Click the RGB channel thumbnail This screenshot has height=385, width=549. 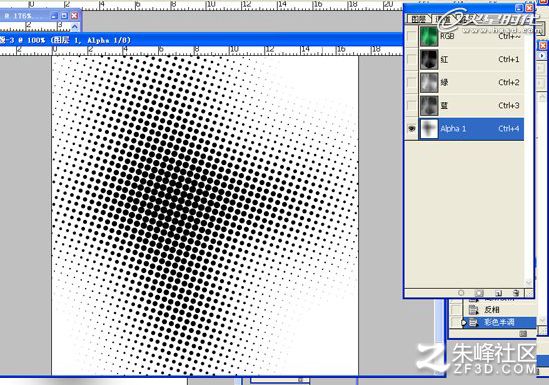[429, 36]
